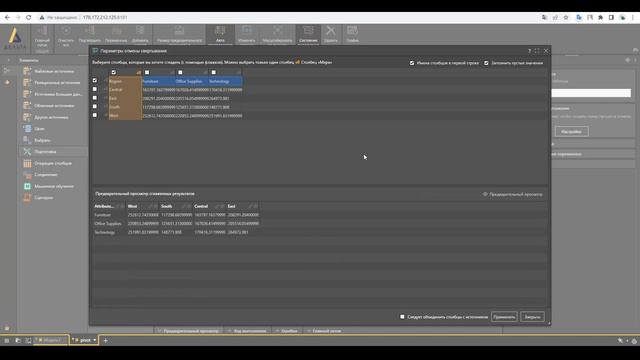Select the Другие источники node icon
Screen dimensions: 640x360
27,117
